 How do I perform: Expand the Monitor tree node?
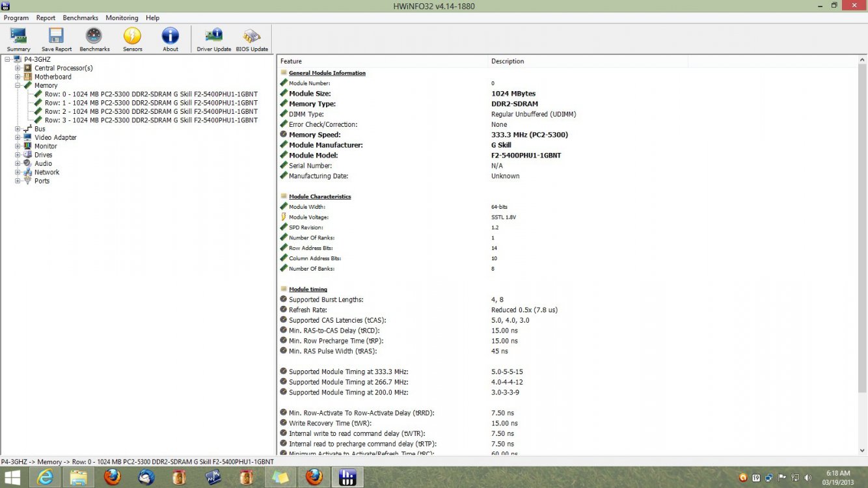18,146
